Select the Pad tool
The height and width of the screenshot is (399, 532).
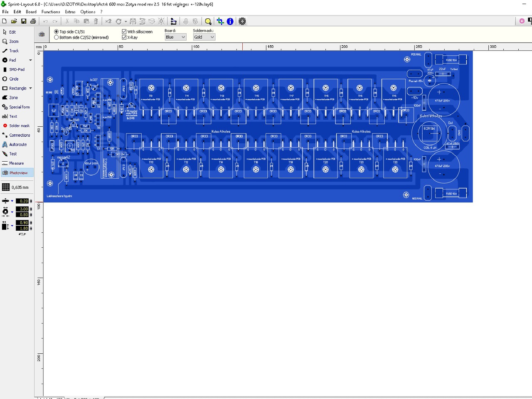pos(13,60)
